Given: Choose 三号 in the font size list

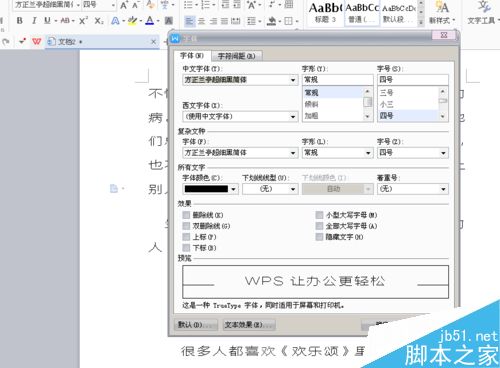Looking at the screenshot, I should 408,93.
